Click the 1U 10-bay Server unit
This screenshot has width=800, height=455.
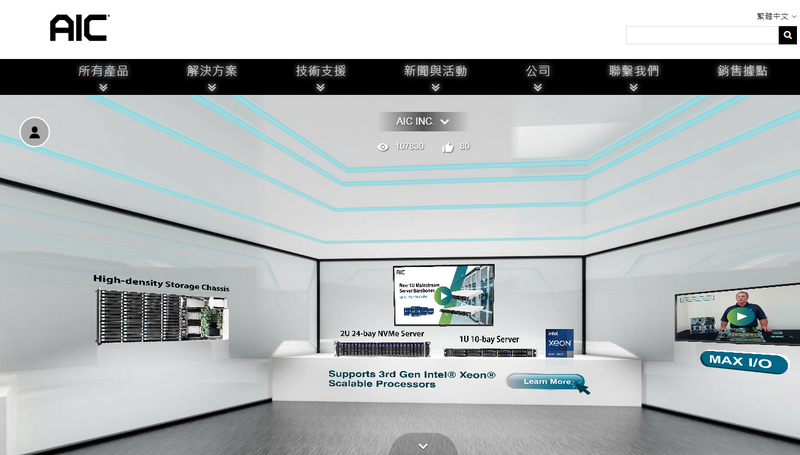point(490,352)
